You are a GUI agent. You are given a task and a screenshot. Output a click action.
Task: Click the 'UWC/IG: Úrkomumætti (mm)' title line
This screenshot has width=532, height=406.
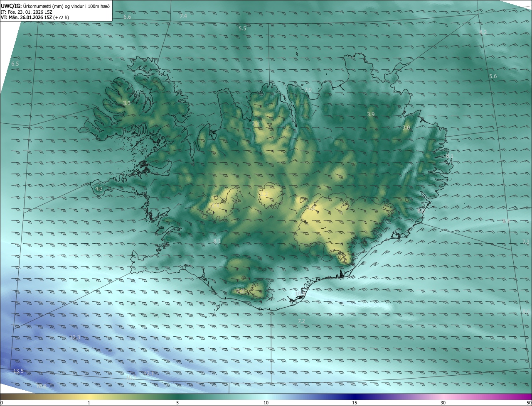(55, 6)
